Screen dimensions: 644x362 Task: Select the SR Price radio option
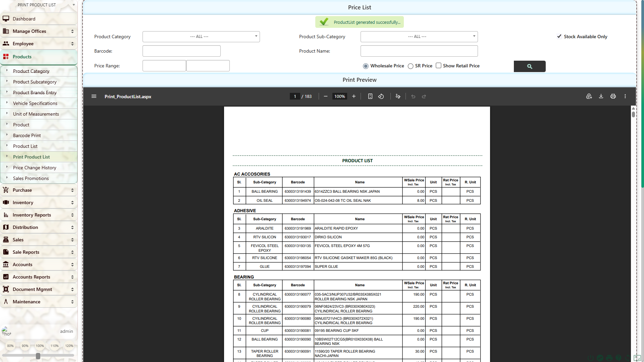411,66
